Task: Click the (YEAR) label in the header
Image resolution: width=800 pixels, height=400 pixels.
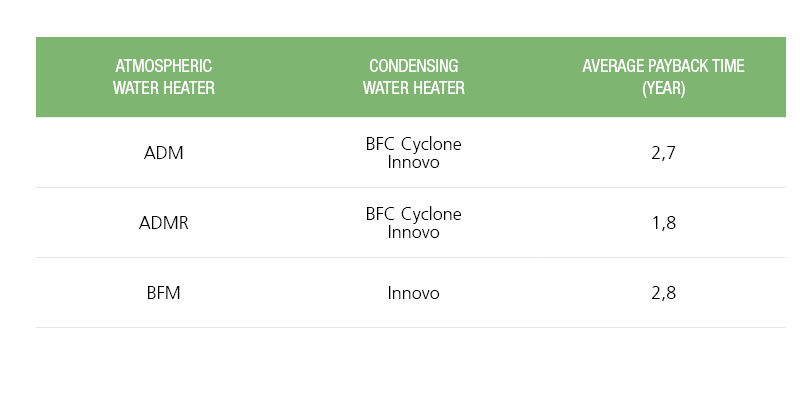Action: pos(663,87)
